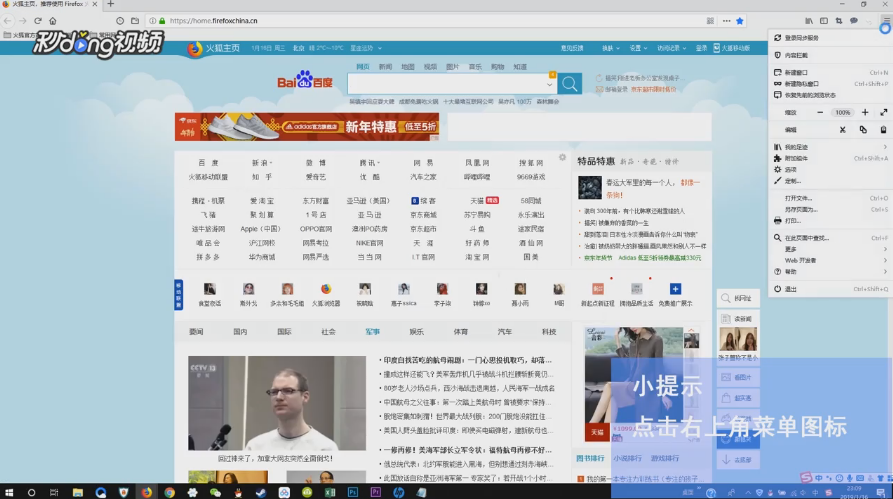Viewport: 893px width, 499px height.
Task: Open the Windows Start button
Action: [9, 492]
